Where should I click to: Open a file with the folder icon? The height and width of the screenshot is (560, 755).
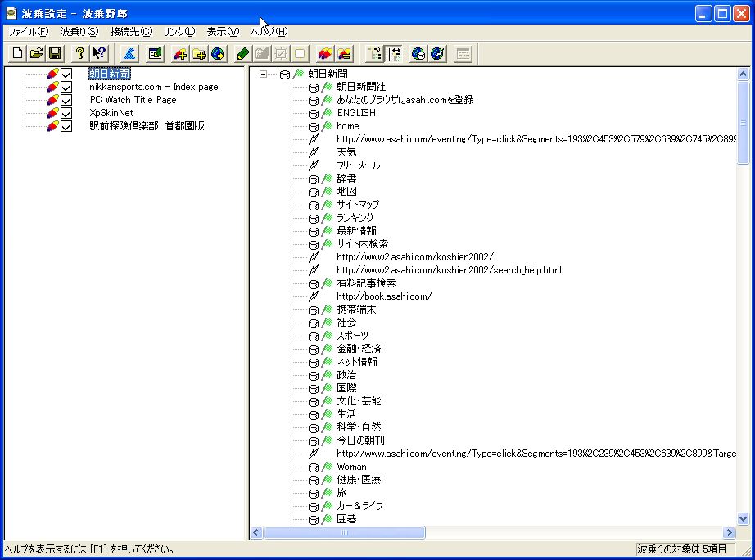point(36,53)
